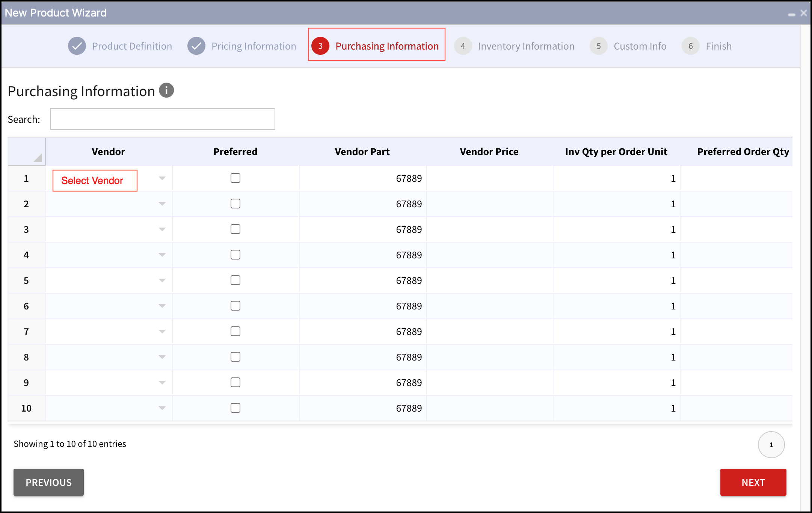Image resolution: width=812 pixels, height=513 pixels.
Task: Open the Vendor dropdown in row 5
Action: [162, 281]
